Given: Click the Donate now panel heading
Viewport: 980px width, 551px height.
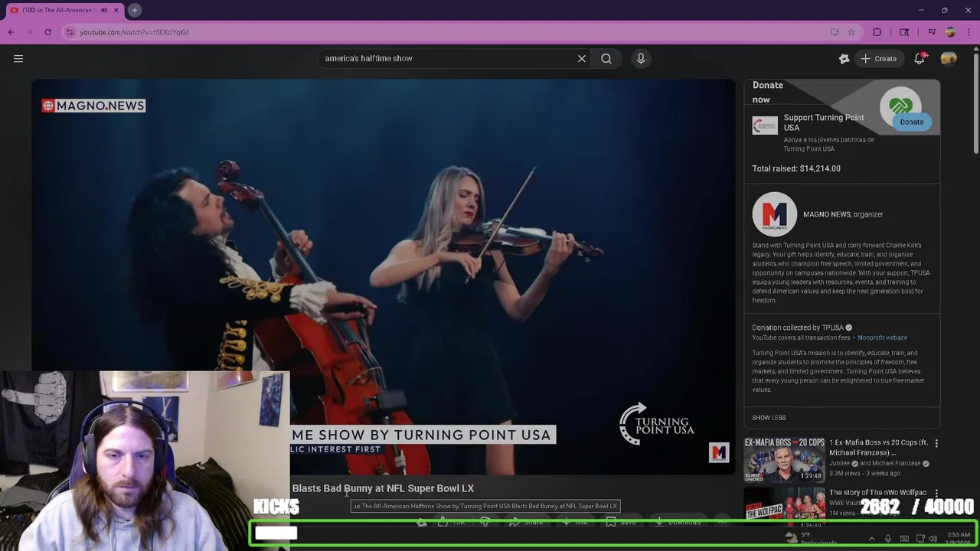Looking at the screenshot, I should 767,92.
